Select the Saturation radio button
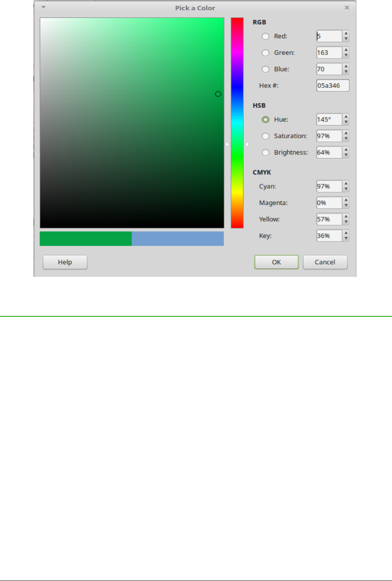Image resolution: width=392 pixels, height=581 pixels. [x=266, y=136]
